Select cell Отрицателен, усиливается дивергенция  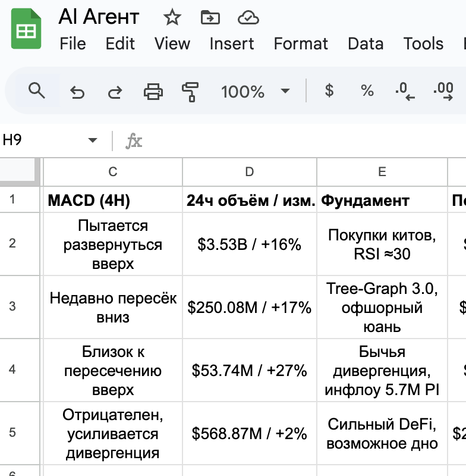[113, 433]
